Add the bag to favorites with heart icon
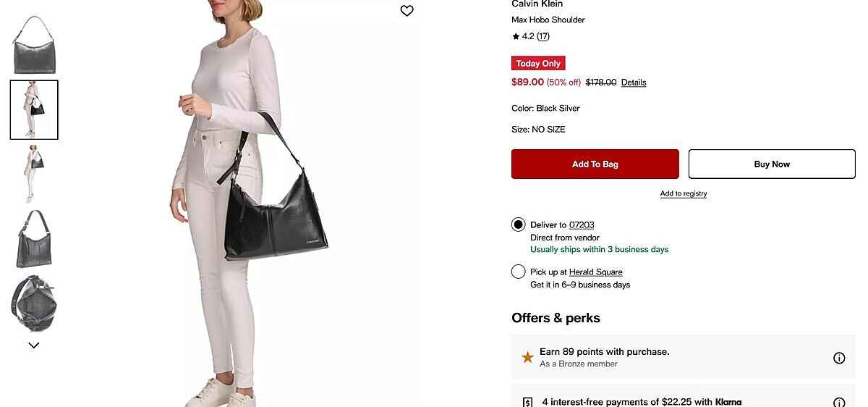 [x=407, y=11]
